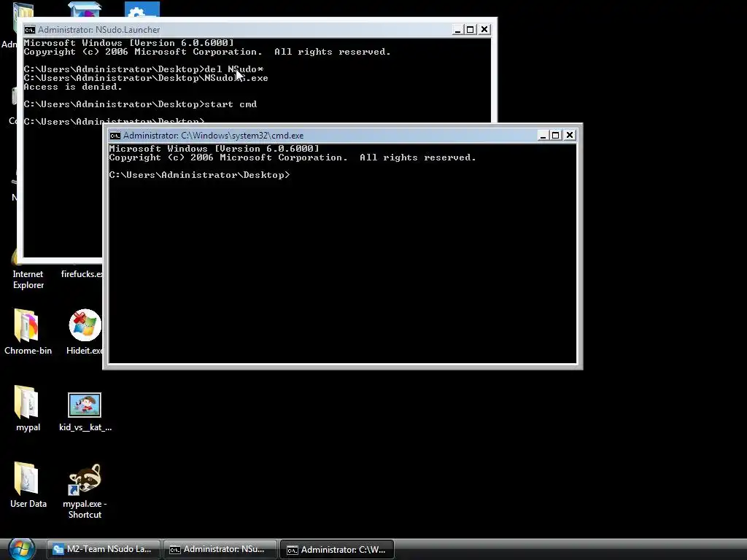Click the prompt line in cmd.exe window

[199, 175]
